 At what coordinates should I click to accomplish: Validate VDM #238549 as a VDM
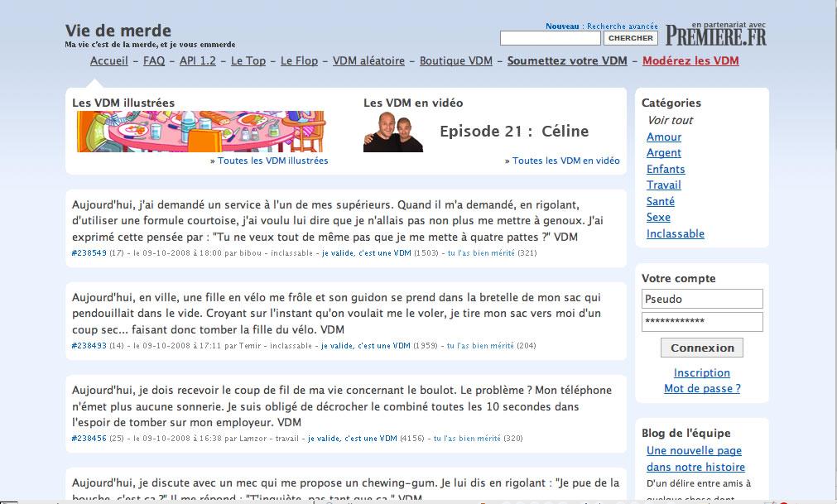(366, 253)
